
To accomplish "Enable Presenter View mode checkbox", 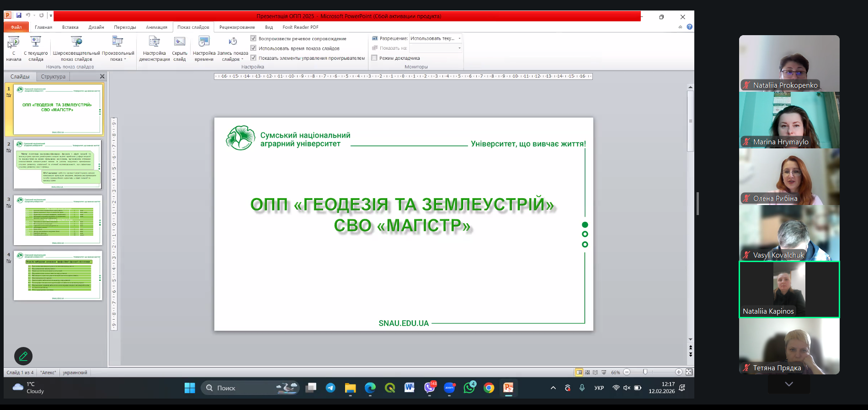I will coord(374,58).
